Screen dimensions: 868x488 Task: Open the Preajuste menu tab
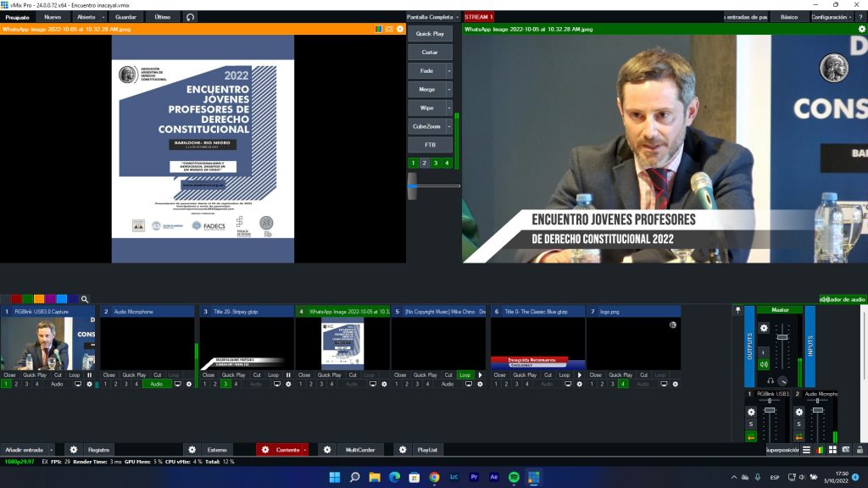[x=18, y=17]
